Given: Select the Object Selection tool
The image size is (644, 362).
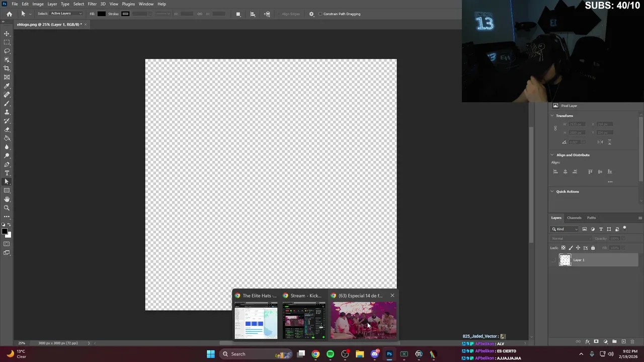Looking at the screenshot, I should [7, 60].
